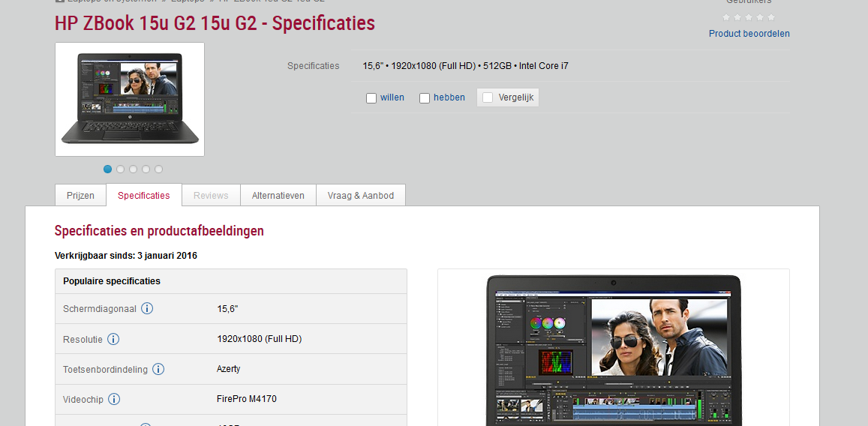Open the small laptop product thumbnail
Screen dimensions: 868x426
pyautogui.click(x=130, y=99)
